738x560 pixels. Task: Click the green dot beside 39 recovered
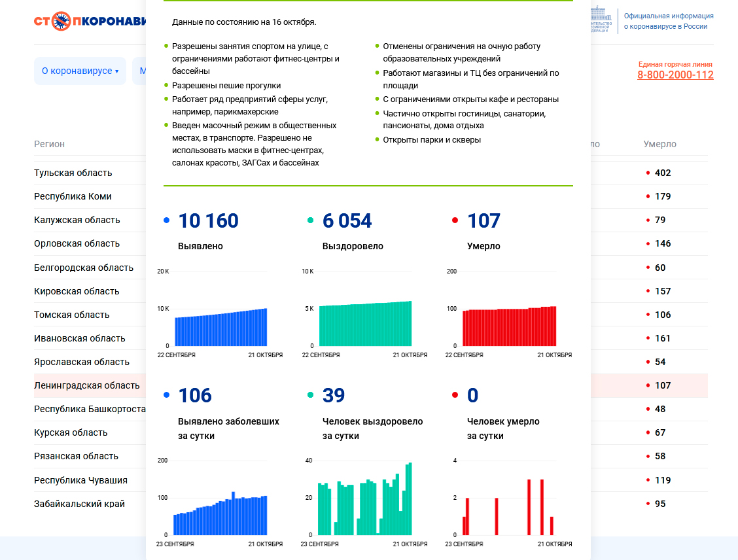tap(311, 396)
